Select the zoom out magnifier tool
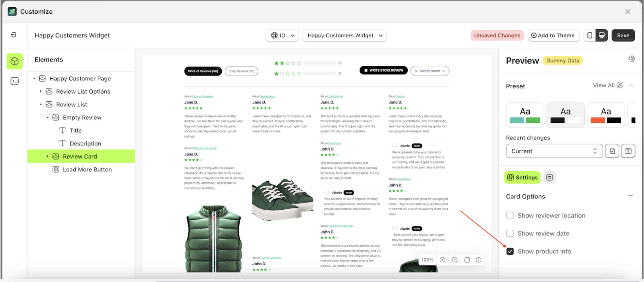The height and width of the screenshot is (282, 644). (x=454, y=260)
